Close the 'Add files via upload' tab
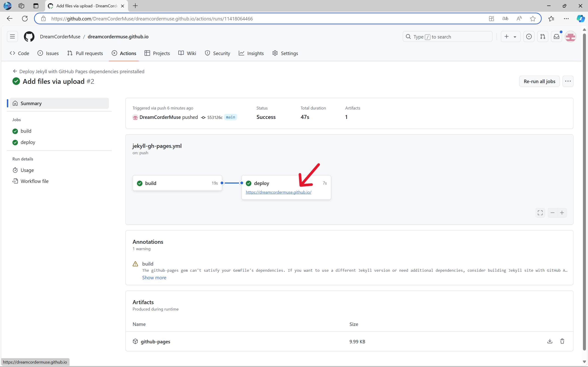588x367 pixels. click(123, 6)
